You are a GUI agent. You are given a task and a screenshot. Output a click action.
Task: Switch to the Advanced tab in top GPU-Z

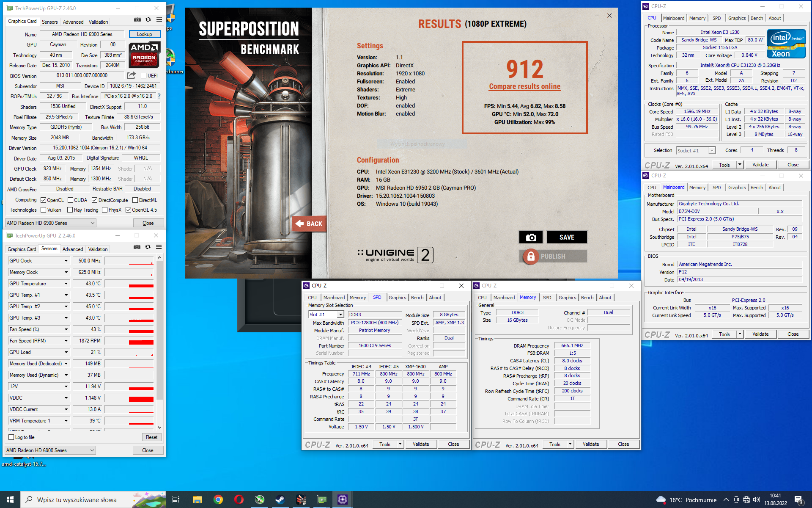73,22
